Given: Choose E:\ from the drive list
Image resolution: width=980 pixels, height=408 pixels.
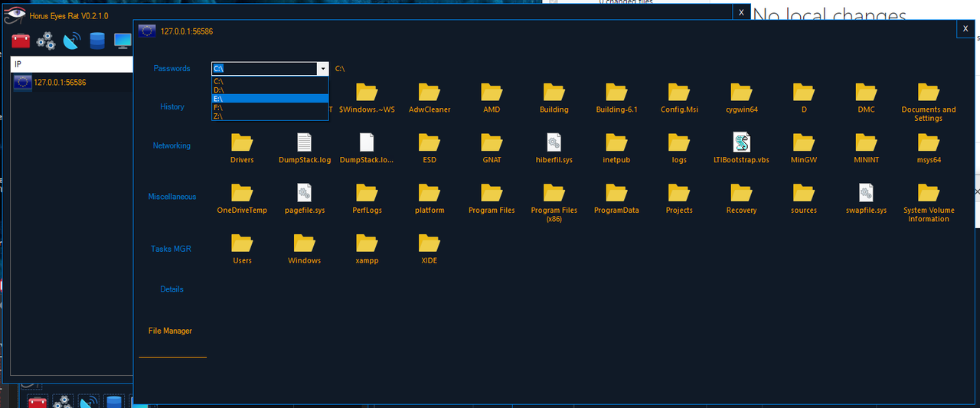Looking at the screenshot, I should pos(270,98).
